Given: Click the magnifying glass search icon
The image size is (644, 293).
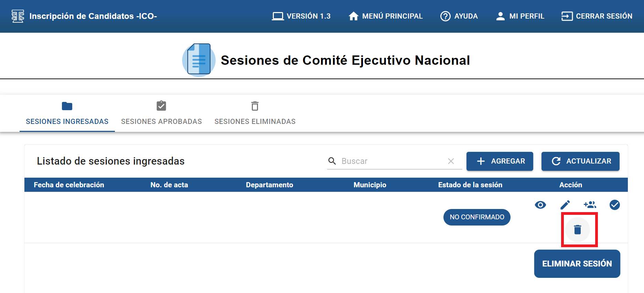Looking at the screenshot, I should coord(332,161).
